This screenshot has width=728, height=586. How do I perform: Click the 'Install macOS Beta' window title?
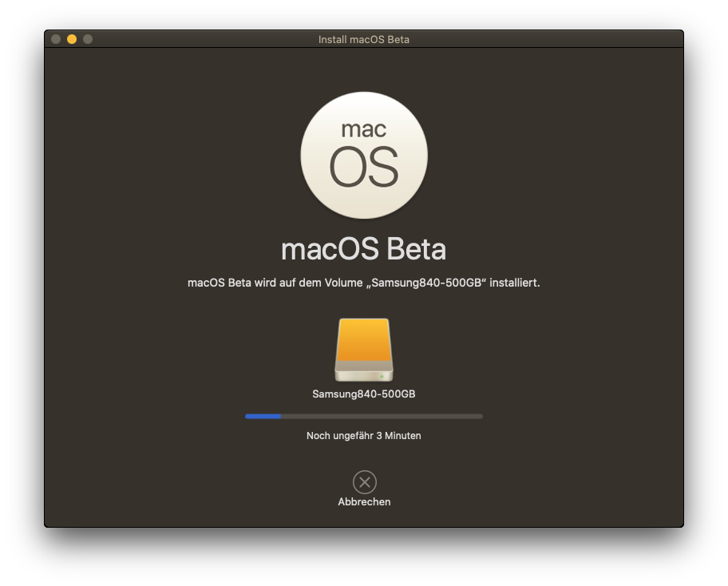coord(364,39)
